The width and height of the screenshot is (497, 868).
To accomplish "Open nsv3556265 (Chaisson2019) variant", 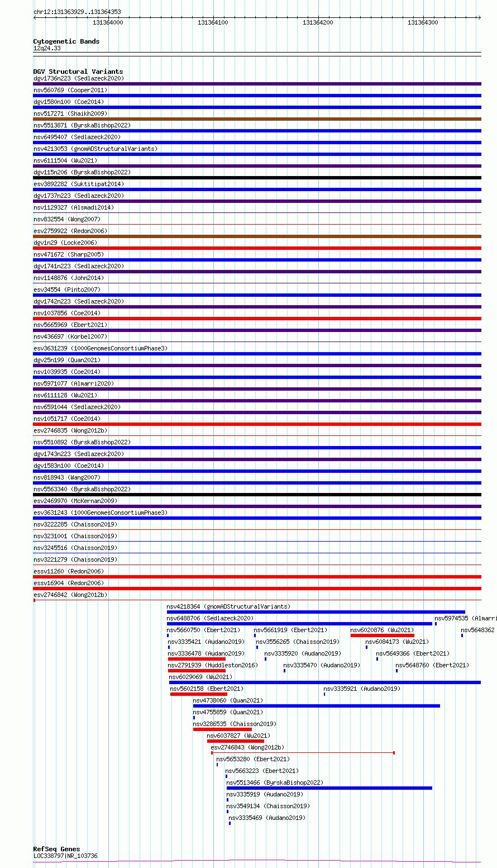I will [298, 642].
